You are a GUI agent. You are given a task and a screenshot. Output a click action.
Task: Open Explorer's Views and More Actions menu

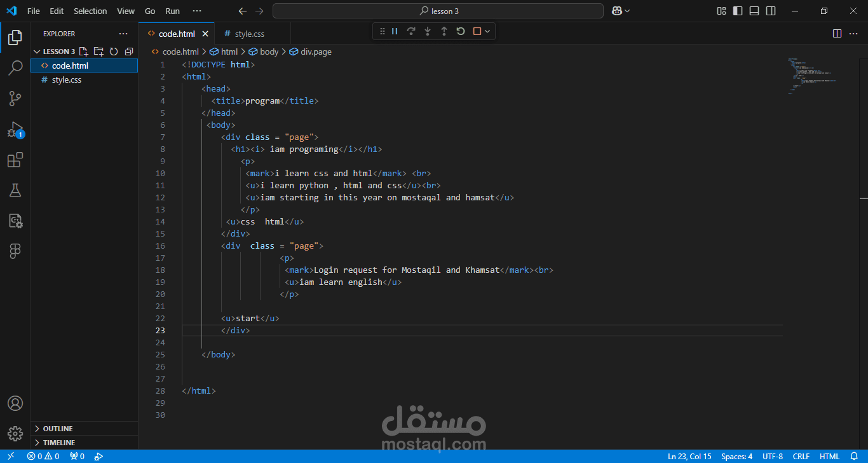pyautogui.click(x=123, y=34)
